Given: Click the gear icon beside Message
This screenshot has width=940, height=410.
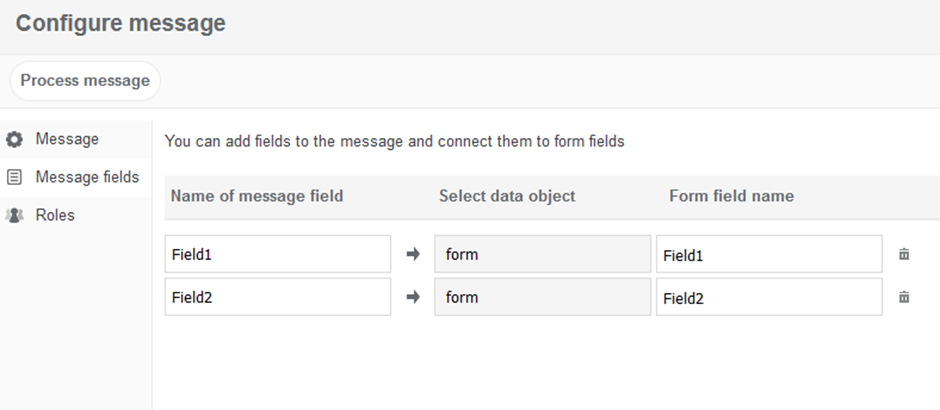Looking at the screenshot, I should coord(15,139).
